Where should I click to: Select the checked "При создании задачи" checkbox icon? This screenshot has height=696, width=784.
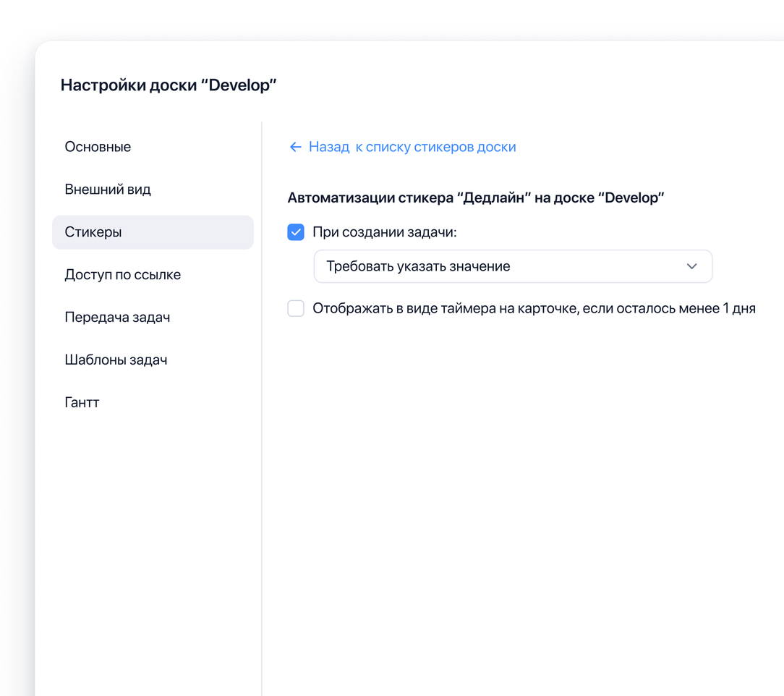[296, 232]
